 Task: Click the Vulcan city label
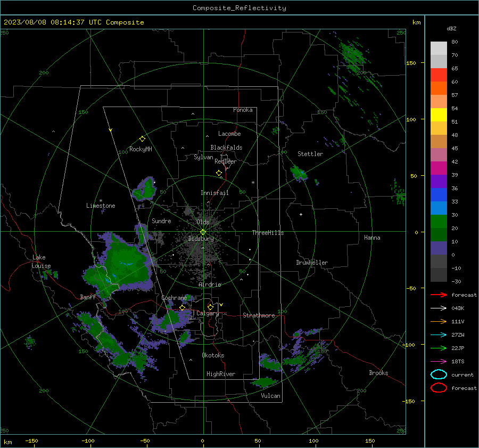tap(270, 396)
